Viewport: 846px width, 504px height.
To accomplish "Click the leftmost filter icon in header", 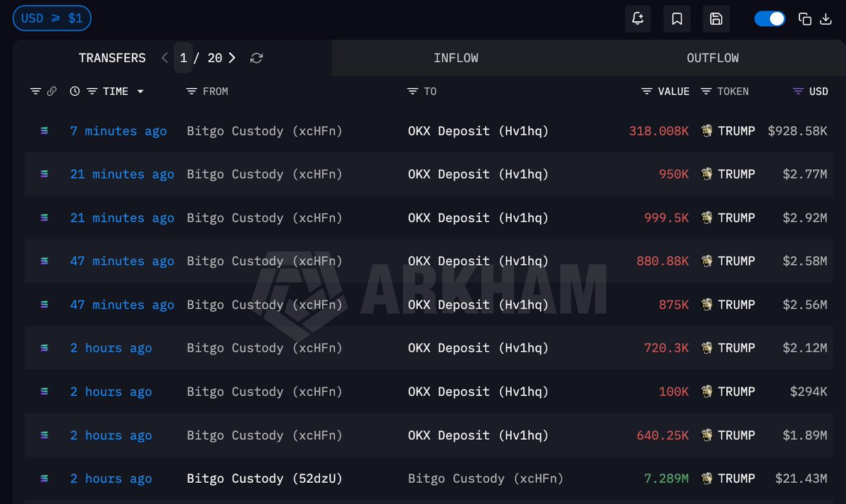I will pos(36,92).
